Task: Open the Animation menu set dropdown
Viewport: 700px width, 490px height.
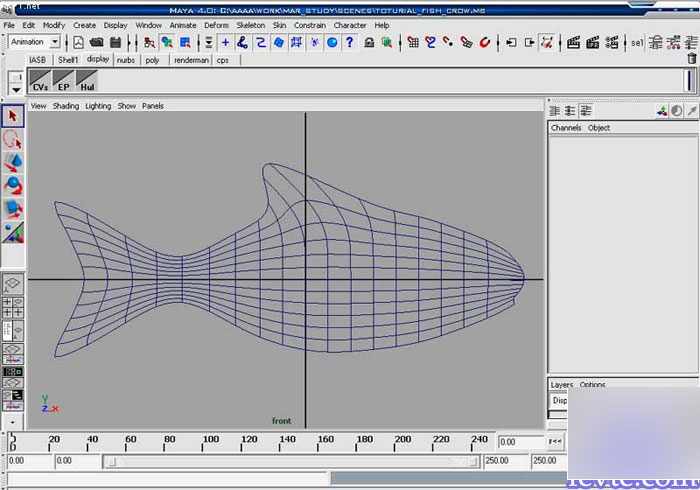Action: tap(53, 42)
